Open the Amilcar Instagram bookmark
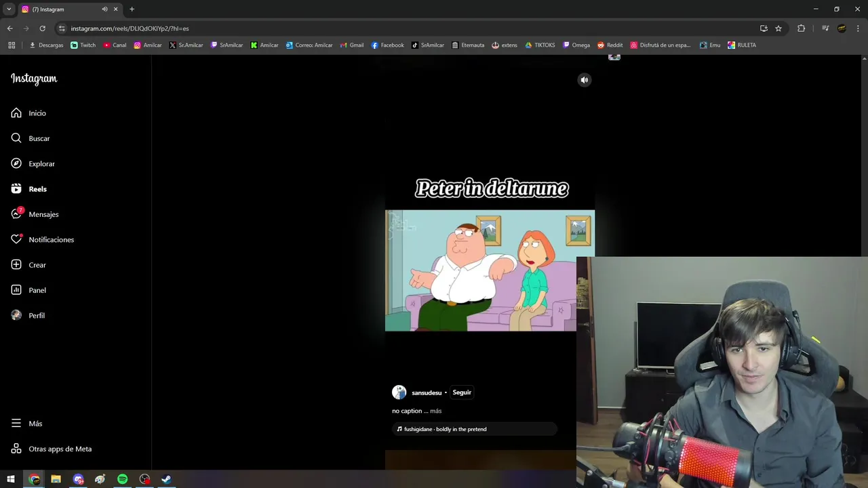This screenshot has width=868, height=488. (148, 45)
